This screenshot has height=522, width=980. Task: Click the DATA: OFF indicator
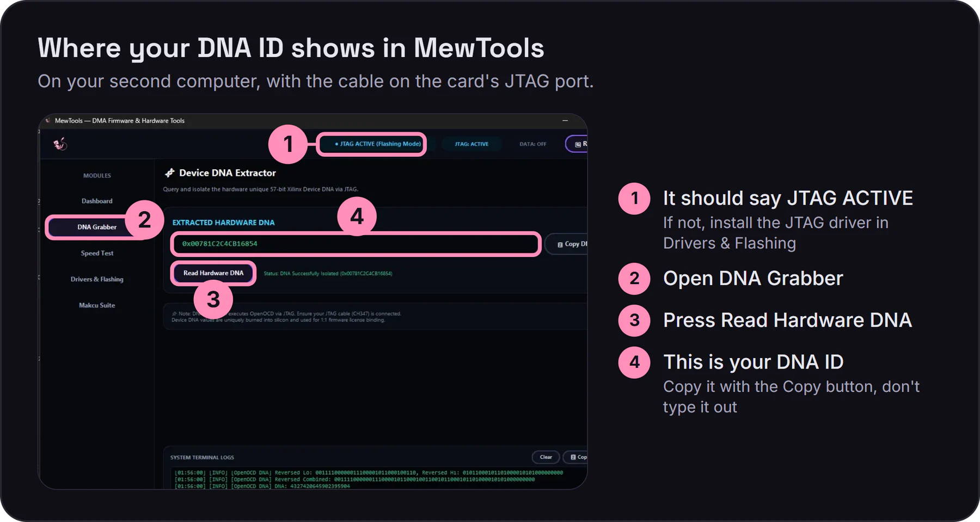point(532,144)
